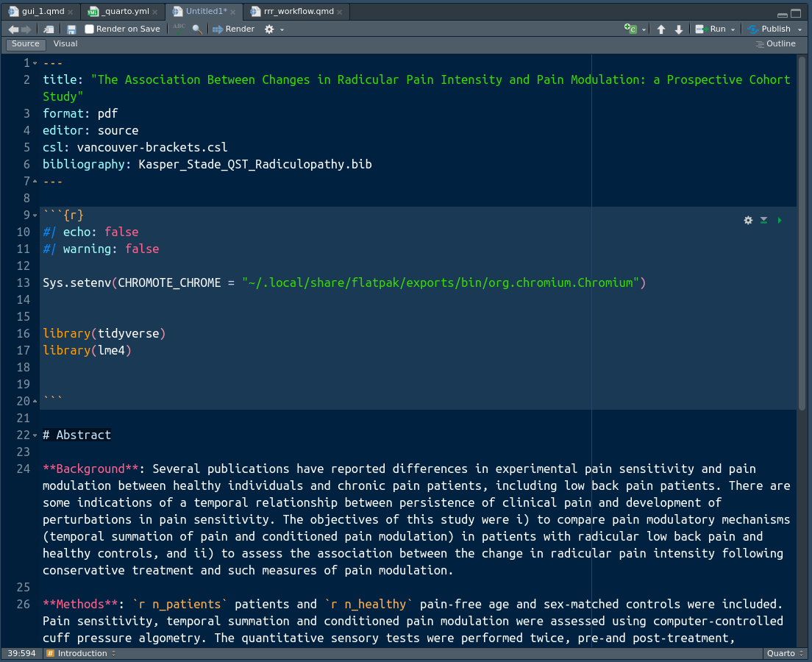812x662 pixels.
Task: Collapse the R chunk at line 9
Action: pyautogui.click(x=35, y=215)
